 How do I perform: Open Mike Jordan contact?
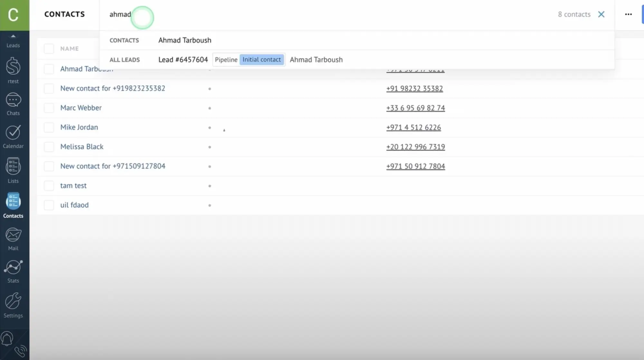[x=79, y=127]
